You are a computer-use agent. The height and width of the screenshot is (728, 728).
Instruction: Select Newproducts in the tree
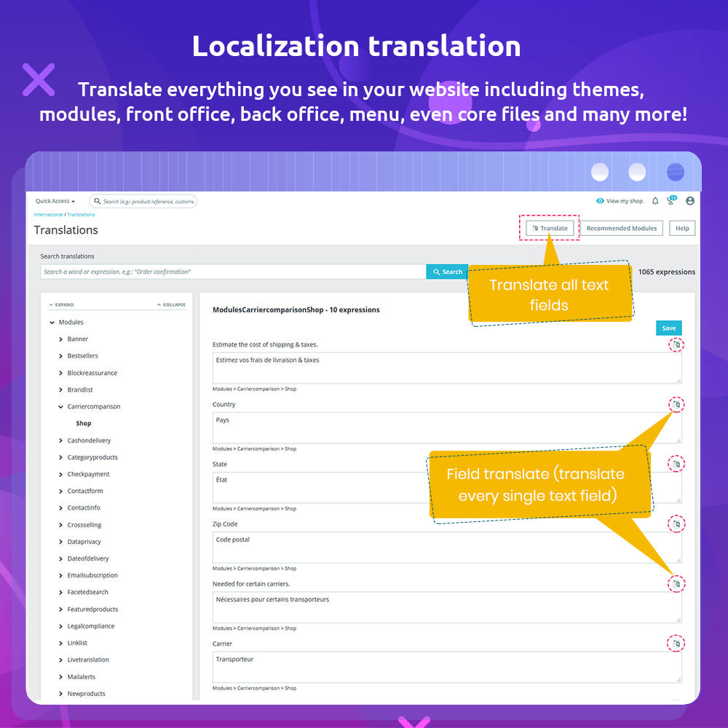(x=87, y=694)
